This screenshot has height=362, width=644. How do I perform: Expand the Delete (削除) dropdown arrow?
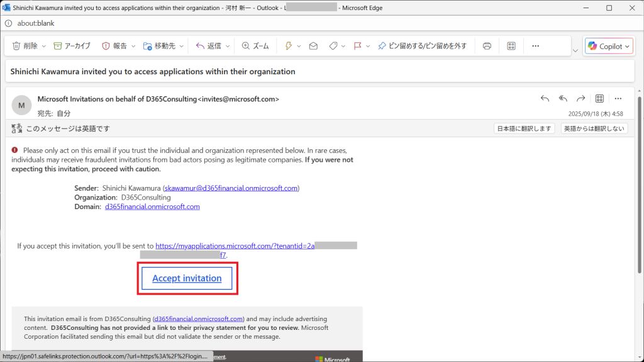click(x=43, y=46)
